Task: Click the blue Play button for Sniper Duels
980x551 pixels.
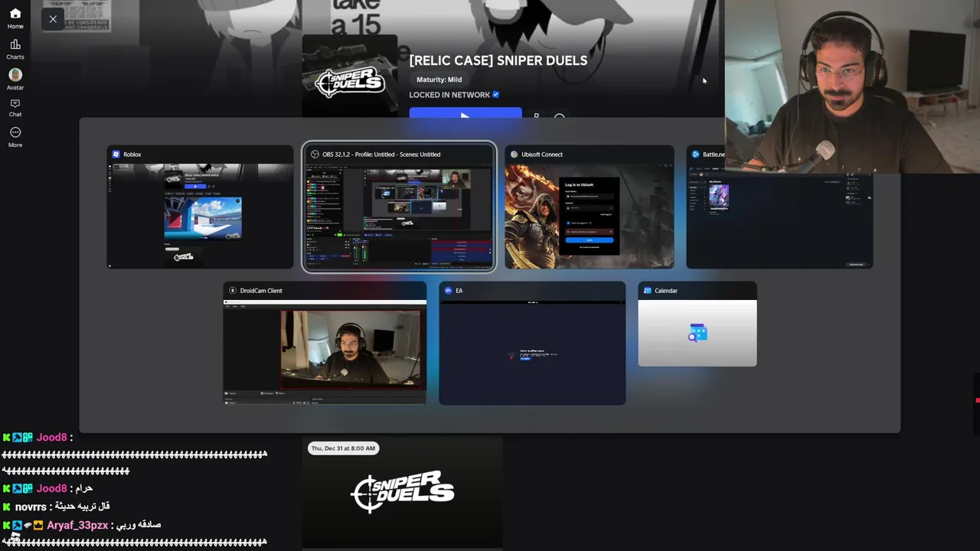Action: [x=465, y=114]
